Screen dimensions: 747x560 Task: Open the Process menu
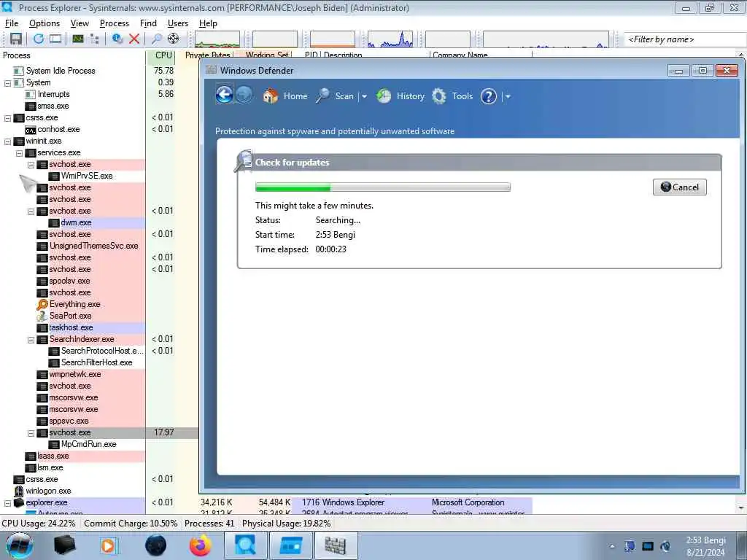coord(115,23)
